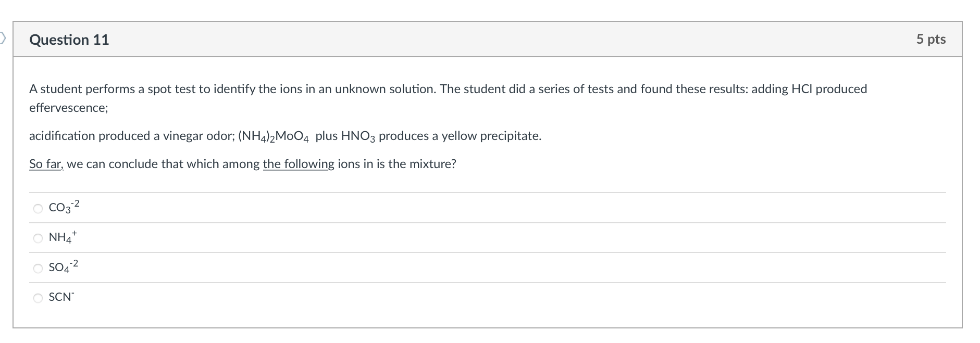The height and width of the screenshot is (343, 980).
Task: Mark the SCN- radio button circle
Action: pyautogui.click(x=38, y=298)
